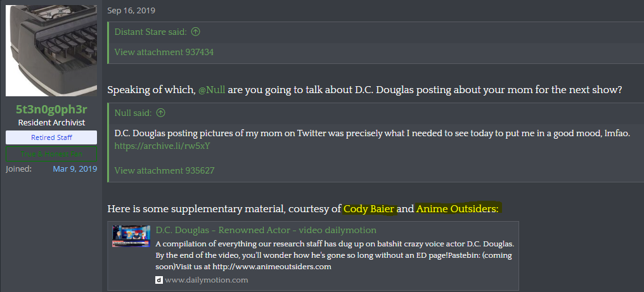Click the highlighted Anime Outsiders text
This screenshot has height=292, width=644.
click(457, 209)
